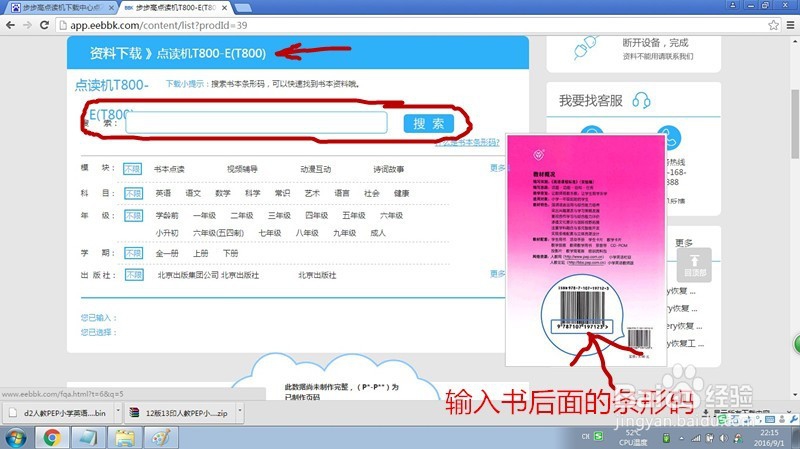Viewport: 800px width, 449px height.
Task: Open the Chrome menu icon
Action: pos(790,25)
